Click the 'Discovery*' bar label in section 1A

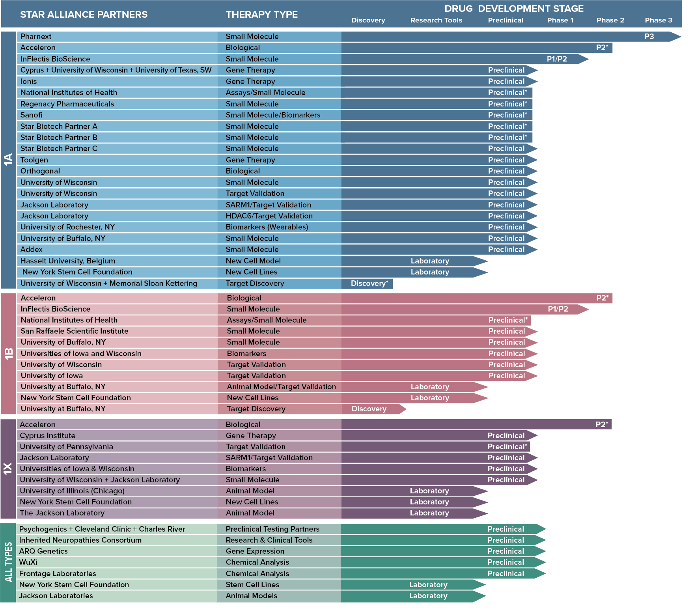click(x=369, y=284)
